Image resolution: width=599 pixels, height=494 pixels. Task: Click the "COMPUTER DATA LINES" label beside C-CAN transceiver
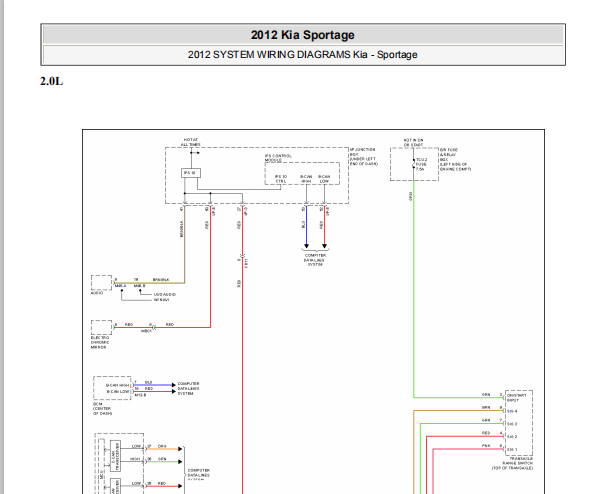coord(199,475)
